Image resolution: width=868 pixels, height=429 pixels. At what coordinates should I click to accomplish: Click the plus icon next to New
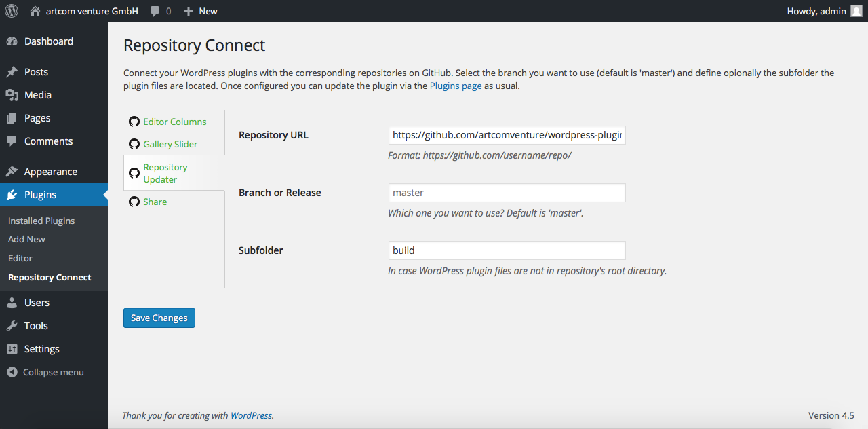pyautogui.click(x=189, y=11)
